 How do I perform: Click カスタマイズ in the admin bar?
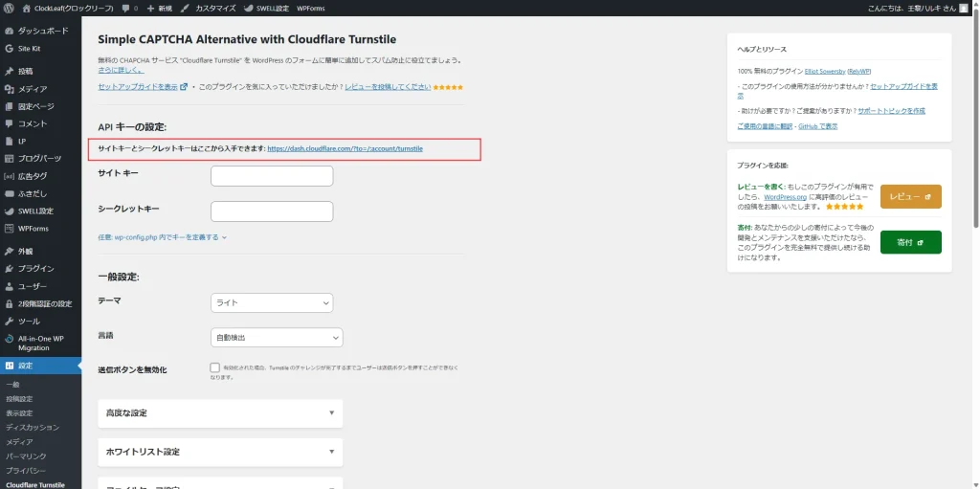(x=214, y=8)
